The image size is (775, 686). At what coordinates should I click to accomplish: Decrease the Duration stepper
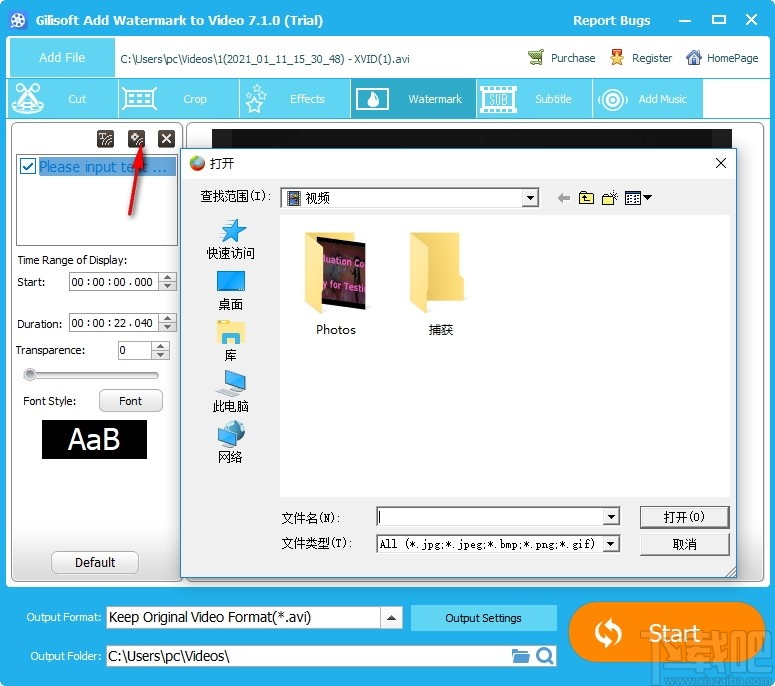(x=168, y=327)
